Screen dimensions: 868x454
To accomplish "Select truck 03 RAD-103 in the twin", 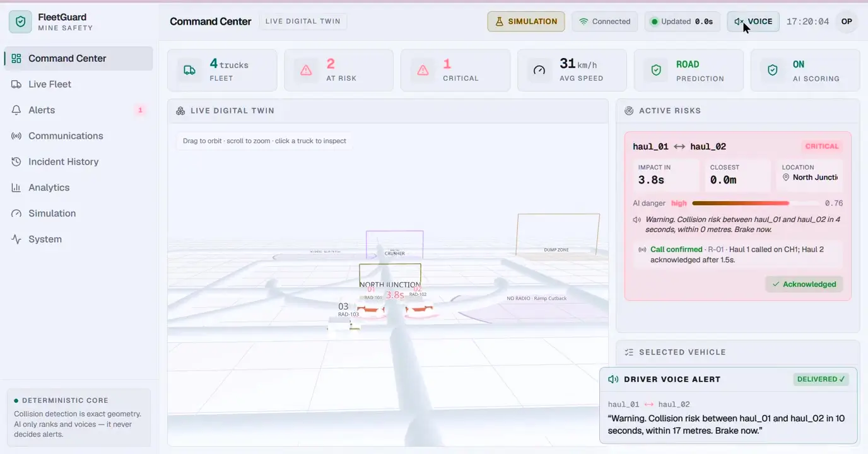I will point(343,318).
